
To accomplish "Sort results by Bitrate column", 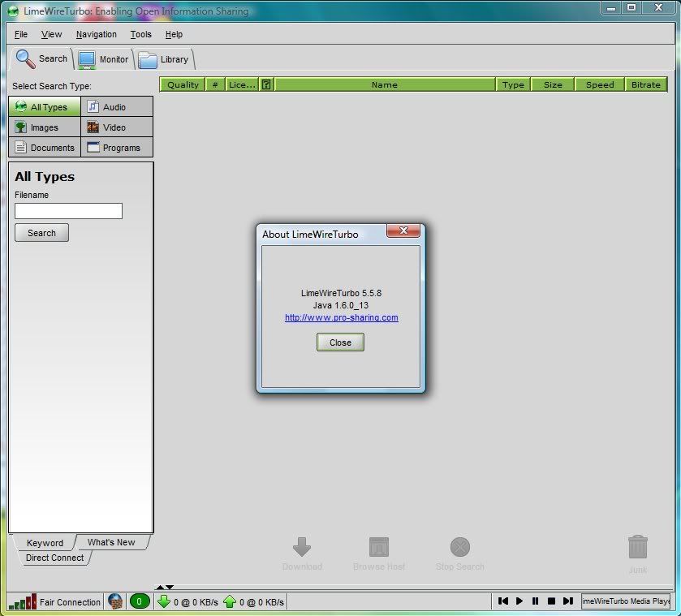I will coord(646,84).
